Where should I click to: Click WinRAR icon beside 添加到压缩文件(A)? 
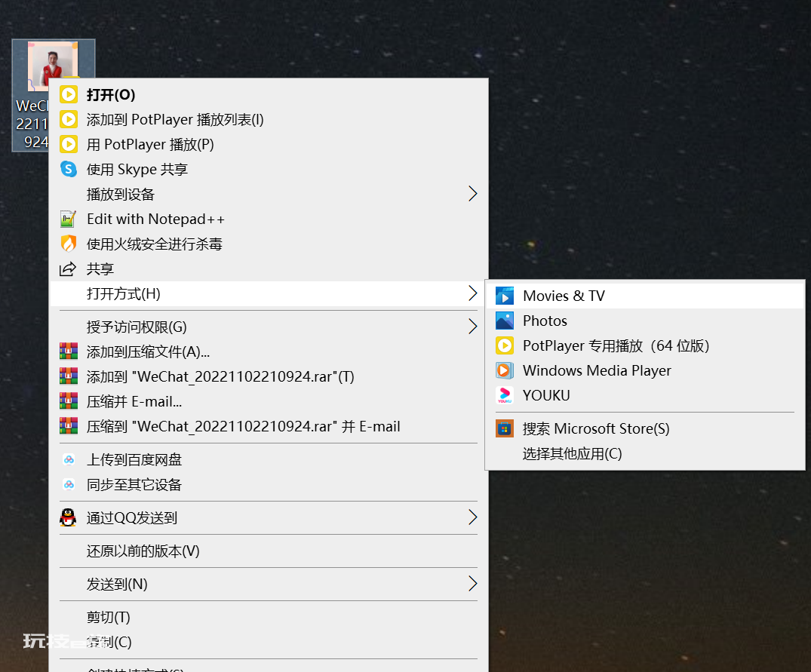[68, 351]
